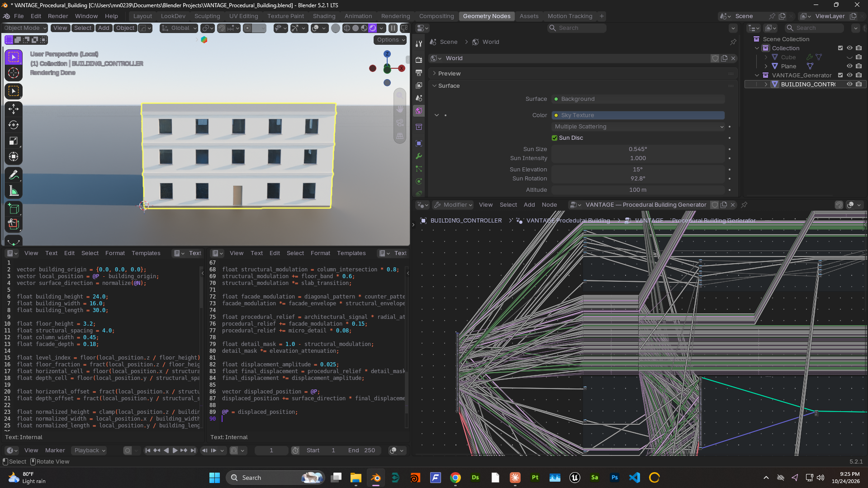
Task: Hide the Plane object in outliner
Action: (849, 66)
